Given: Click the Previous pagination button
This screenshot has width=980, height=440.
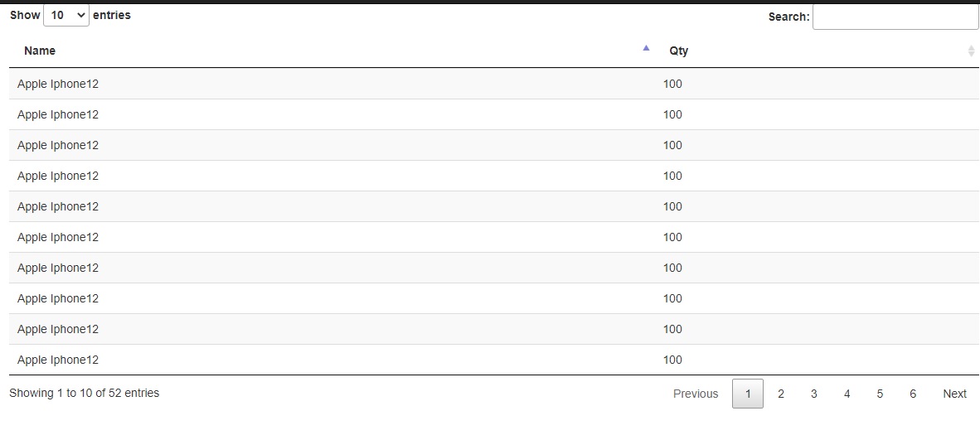Looking at the screenshot, I should 696,394.
